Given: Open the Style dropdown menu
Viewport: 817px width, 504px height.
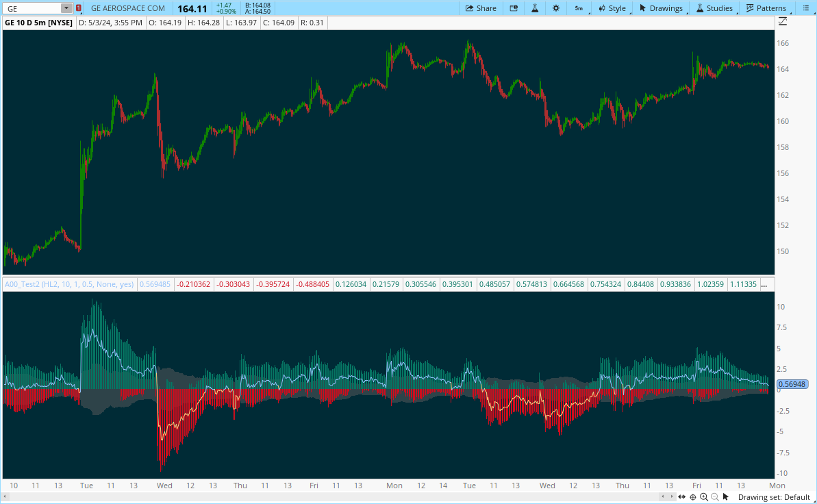Looking at the screenshot, I should tap(612, 8).
